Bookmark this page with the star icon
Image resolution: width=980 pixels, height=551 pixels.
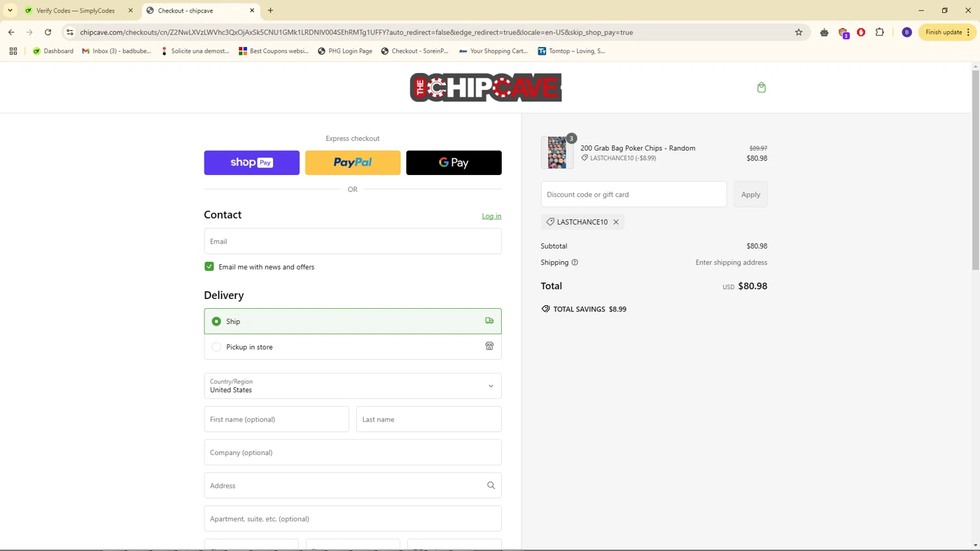pos(798,32)
